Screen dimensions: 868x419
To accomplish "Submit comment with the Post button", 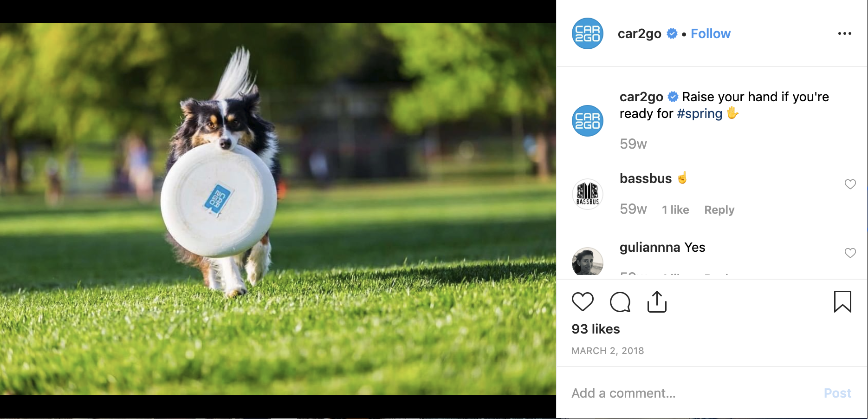I will pyautogui.click(x=837, y=393).
